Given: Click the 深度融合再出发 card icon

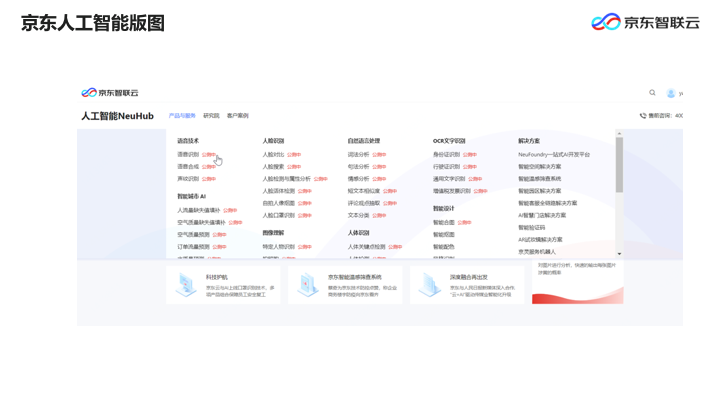Looking at the screenshot, I should coord(430,285).
